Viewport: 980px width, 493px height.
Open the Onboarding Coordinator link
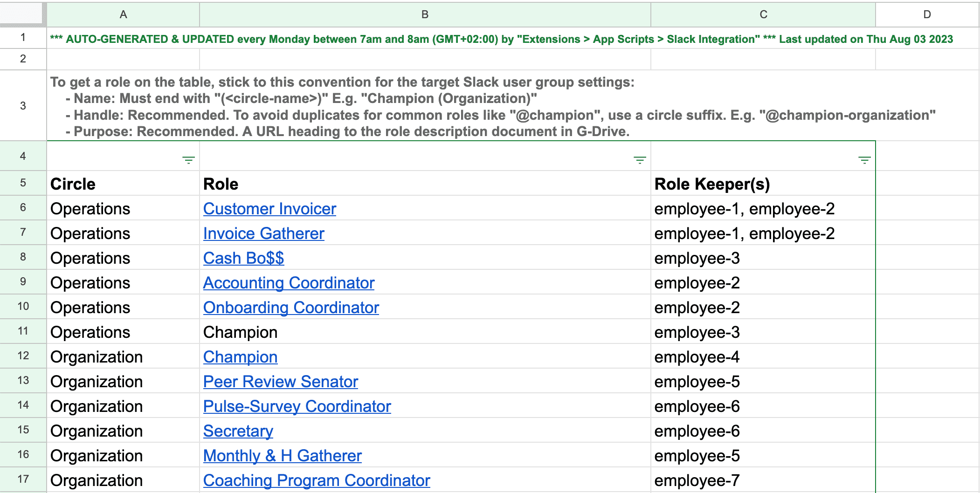pos(291,308)
